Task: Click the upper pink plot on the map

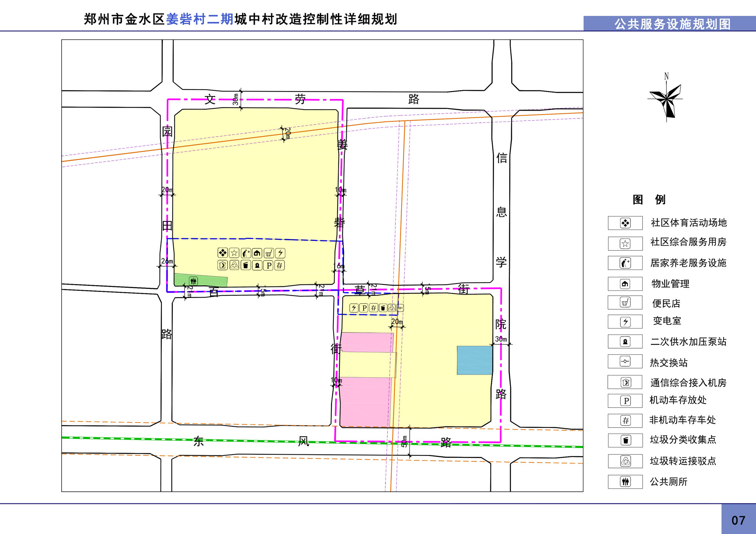Action: coord(367,342)
